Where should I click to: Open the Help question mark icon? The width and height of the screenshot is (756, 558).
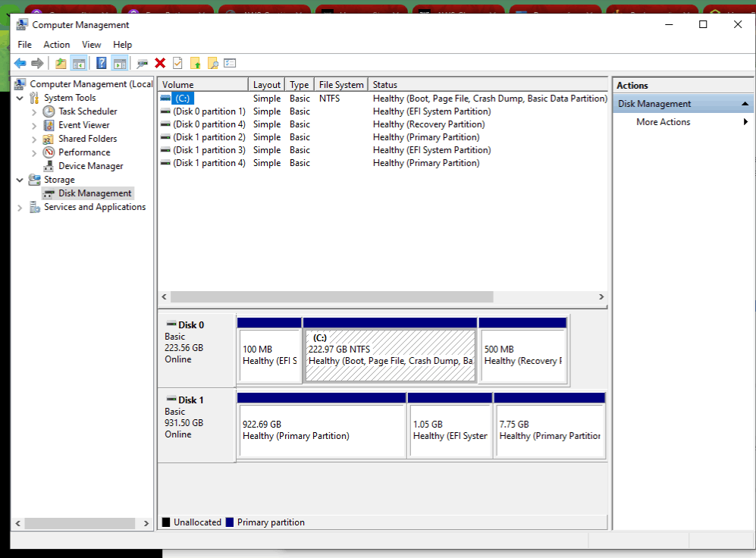point(102,63)
